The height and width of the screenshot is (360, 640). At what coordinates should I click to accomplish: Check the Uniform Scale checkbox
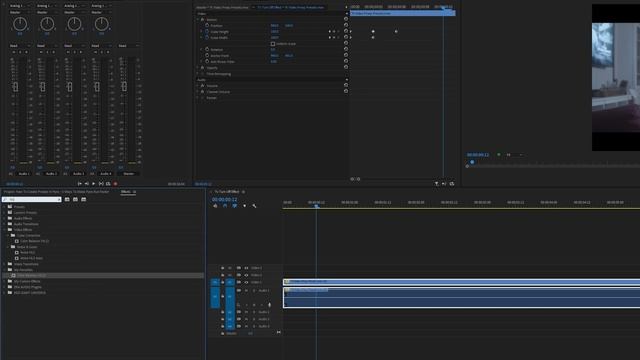click(x=273, y=44)
